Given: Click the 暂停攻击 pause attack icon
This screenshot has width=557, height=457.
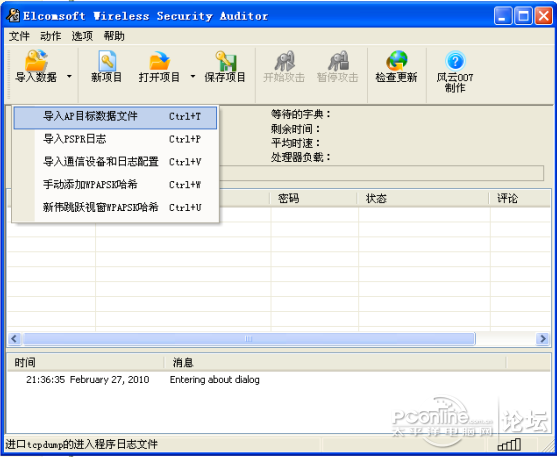Looking at the screenshot, I should pyautogui.click(x=338, y=61).
